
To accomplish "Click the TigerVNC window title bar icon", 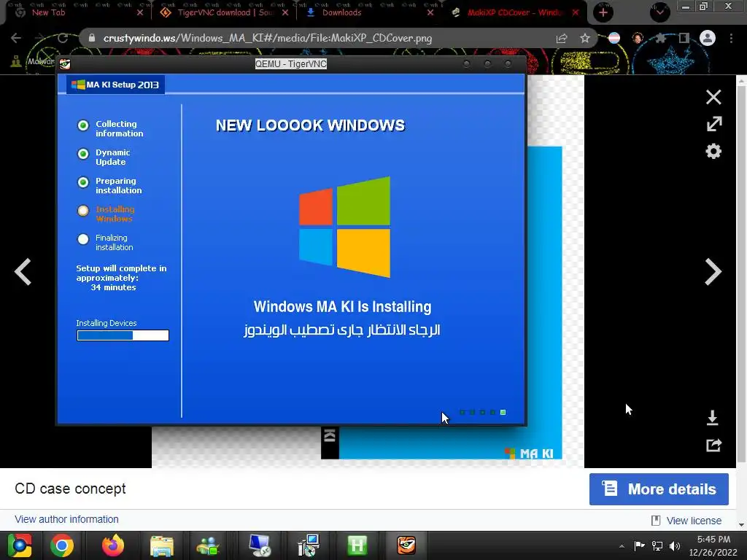I will [65, 64].
